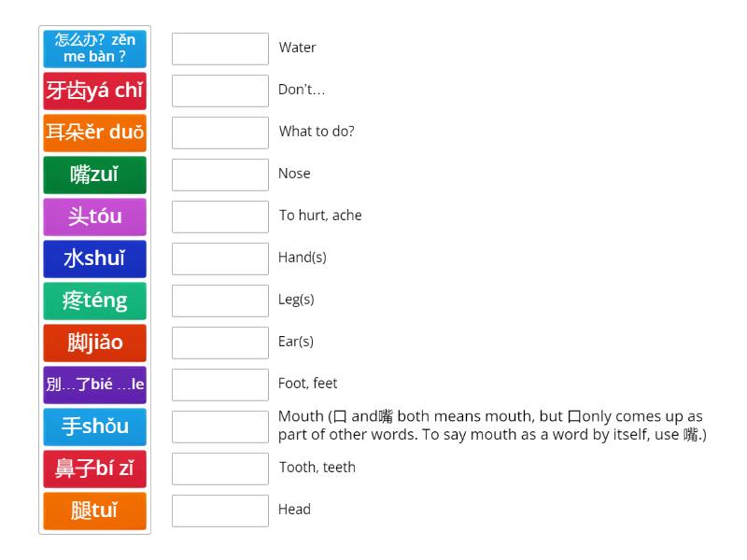Select the empty slot beside Don't…
This screenshot has height=560, width=747.
pos(219,91)
